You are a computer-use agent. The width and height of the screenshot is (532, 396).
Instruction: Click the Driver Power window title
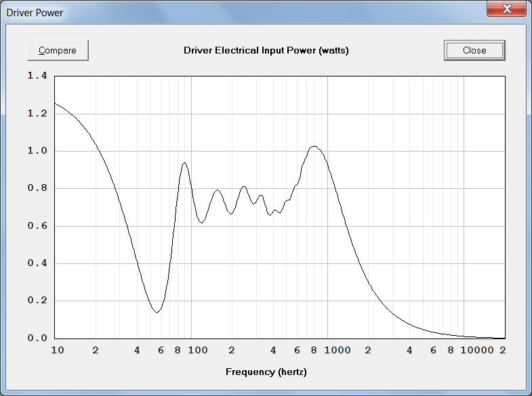point(35,13)
